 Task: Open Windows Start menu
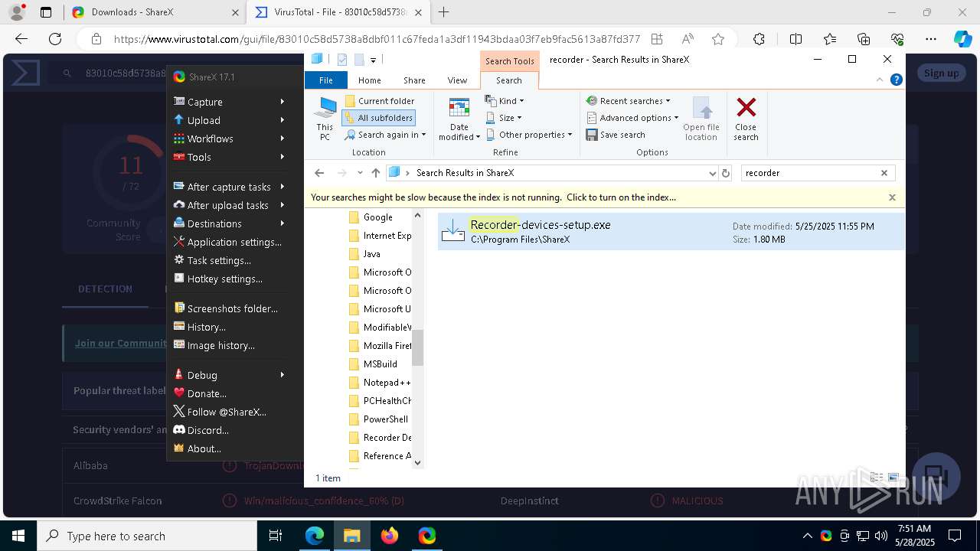click(x=18, y=536)
